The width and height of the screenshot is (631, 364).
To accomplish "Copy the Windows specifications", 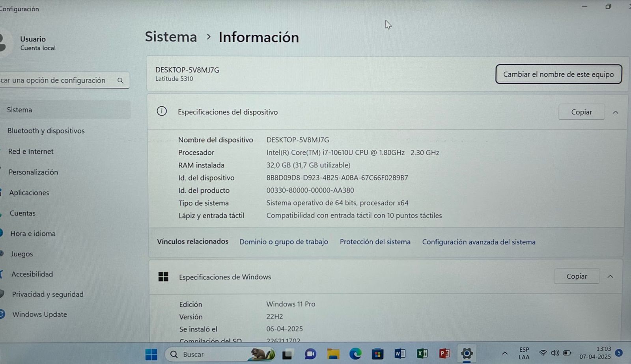I will tap(577, 276).
